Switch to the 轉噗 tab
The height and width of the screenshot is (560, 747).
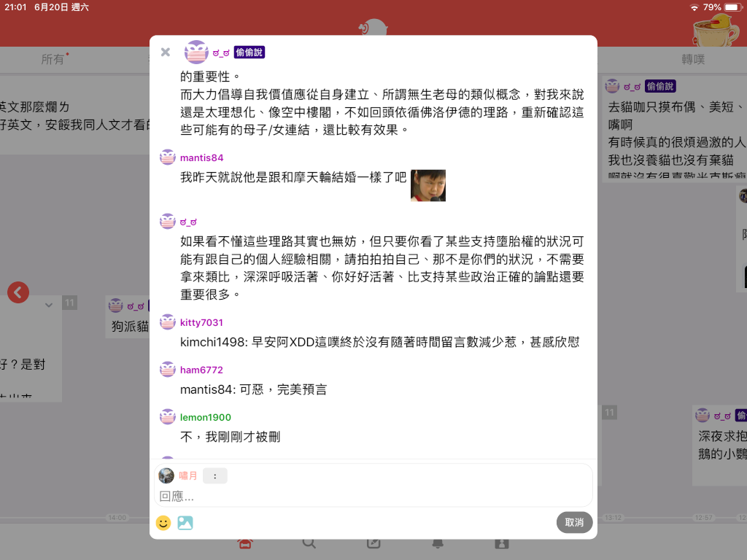(x=693, y=59)
